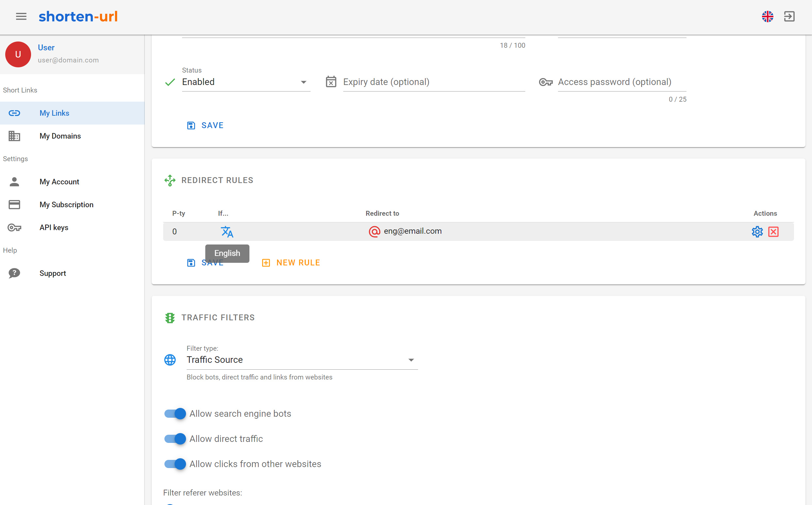Open the hamburger navigation menu
This screenshot has height=505, width=812.
click(21, 16)
